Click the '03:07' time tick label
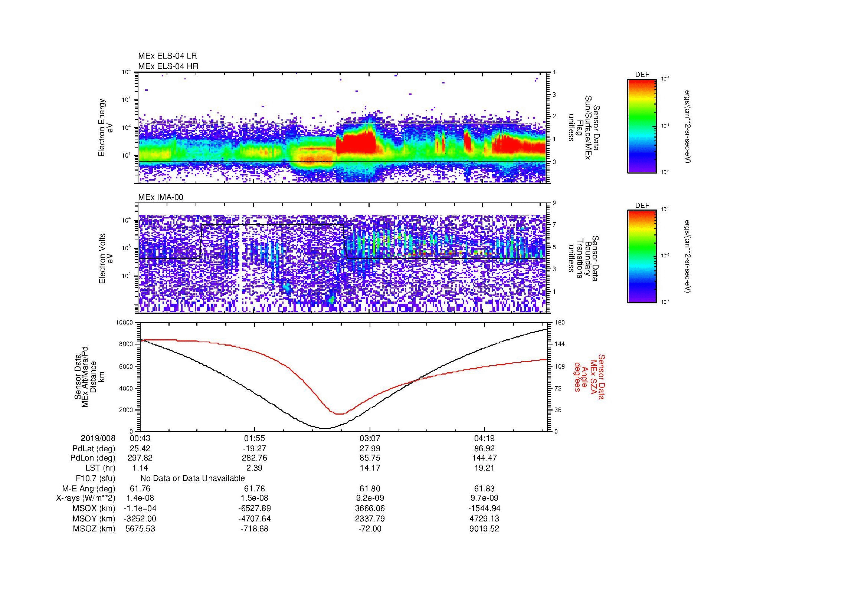This screenshot has height=613, width=868. [370, 438]
